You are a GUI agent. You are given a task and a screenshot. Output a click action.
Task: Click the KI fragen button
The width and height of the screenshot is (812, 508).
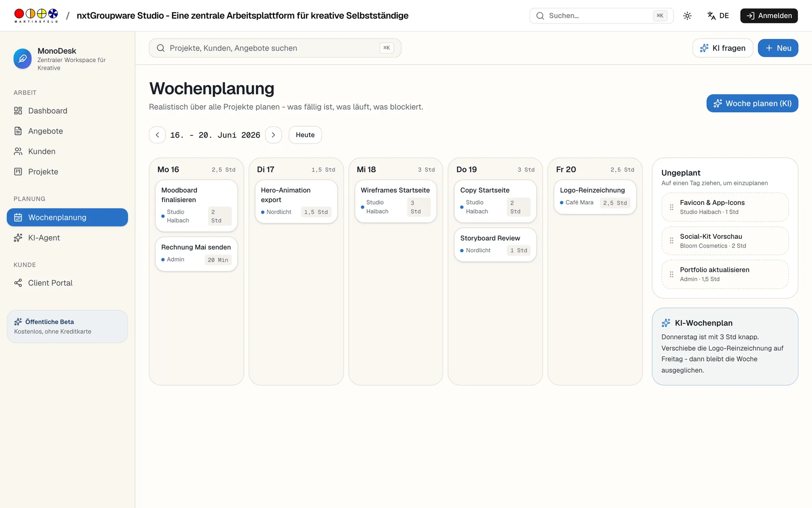click(723, 48)
